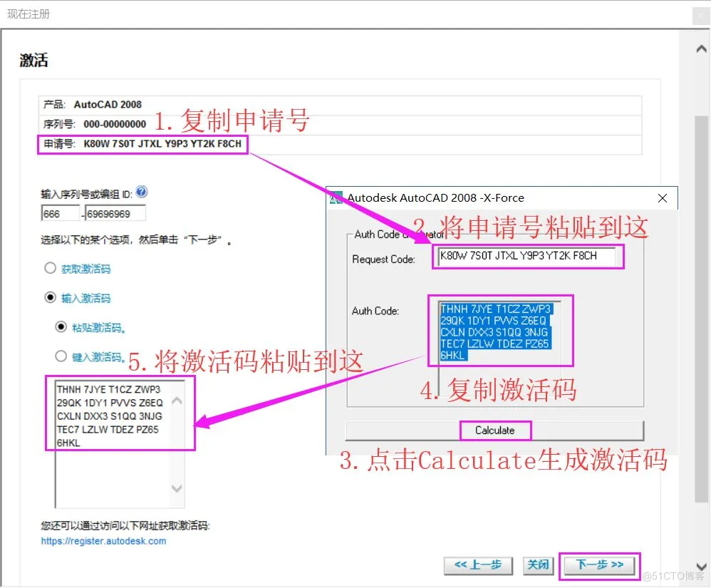Open the register.autodesk.com link

pyautogui.click(x=103, y=541)
